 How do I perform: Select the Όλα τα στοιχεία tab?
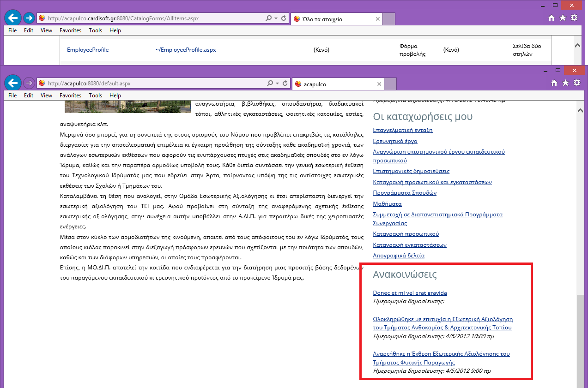point(337,19)
